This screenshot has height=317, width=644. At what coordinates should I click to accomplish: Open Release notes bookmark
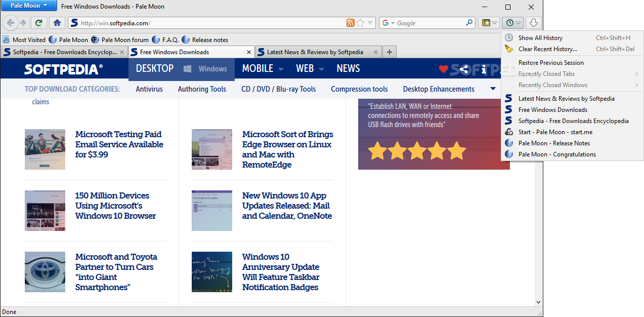click(x=205, y=39)
